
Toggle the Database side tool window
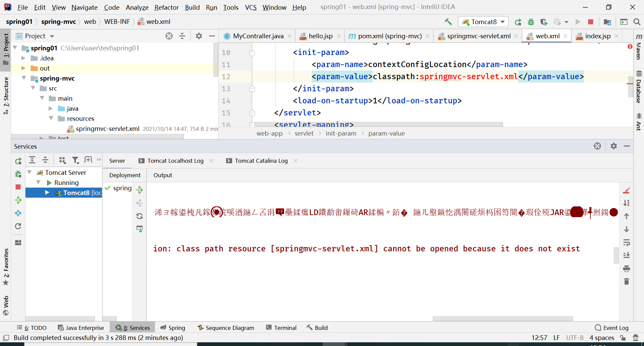point(639,87)
